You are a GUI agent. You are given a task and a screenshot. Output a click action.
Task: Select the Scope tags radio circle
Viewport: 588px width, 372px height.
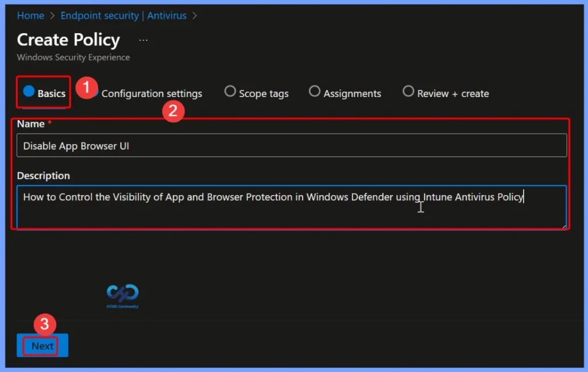coord(230,91)
